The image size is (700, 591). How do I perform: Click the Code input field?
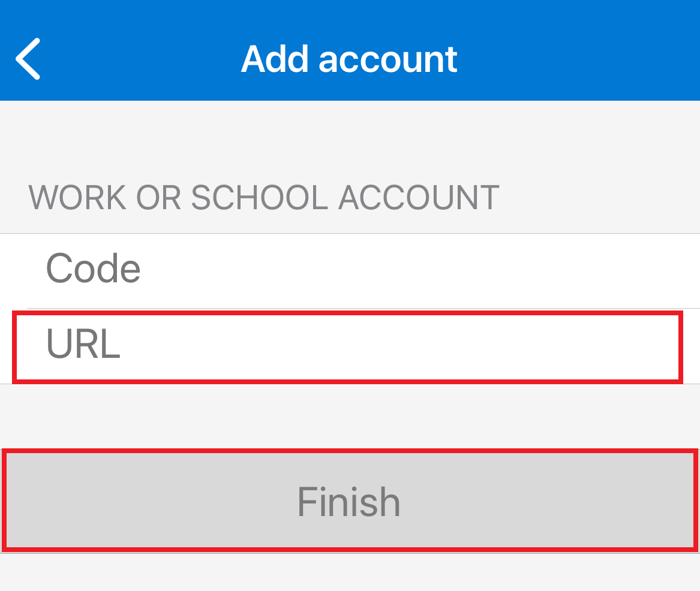coord(360,270)
